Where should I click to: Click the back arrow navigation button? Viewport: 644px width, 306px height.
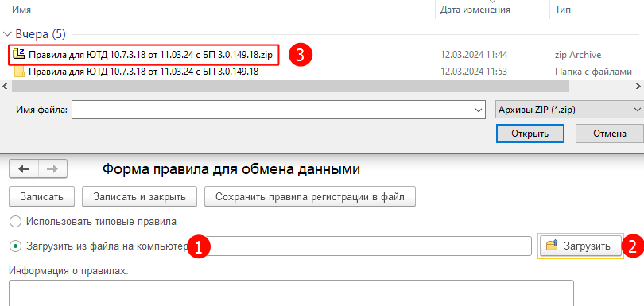24,169
